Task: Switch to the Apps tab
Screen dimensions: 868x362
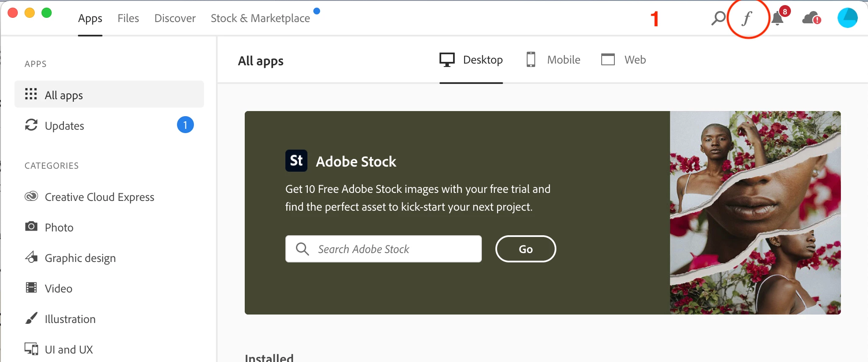Action: (90, 18)
